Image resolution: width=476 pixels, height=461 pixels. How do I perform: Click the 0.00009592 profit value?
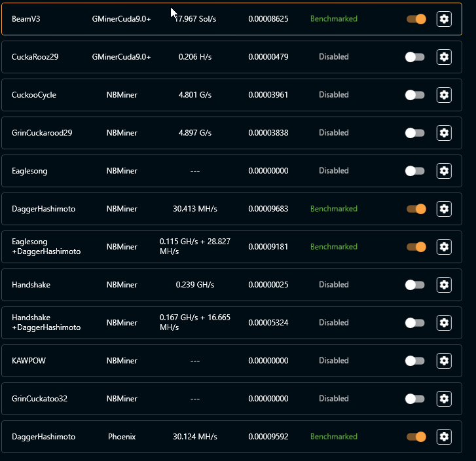(x=268, y=436)
